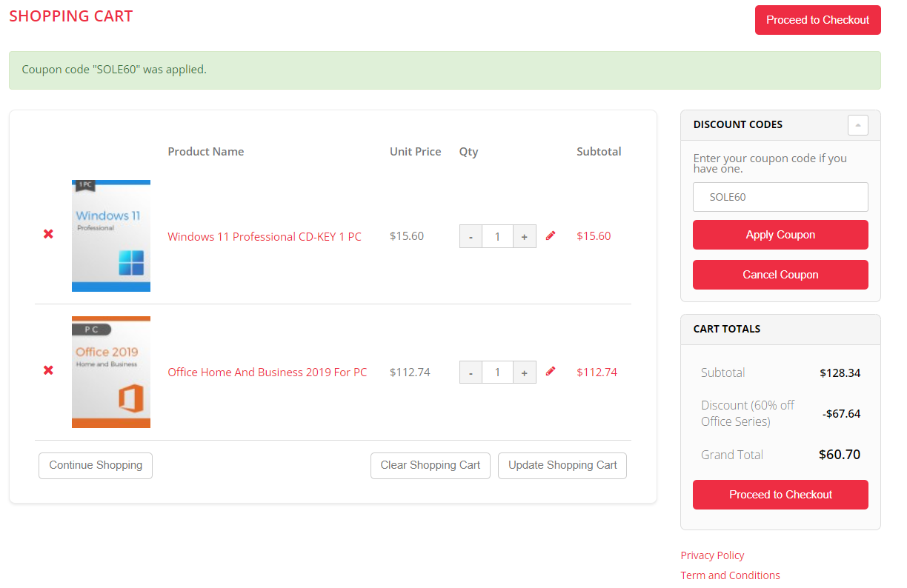Open Windows 11 Professional CD-KEY product link

tap(265, 237)
